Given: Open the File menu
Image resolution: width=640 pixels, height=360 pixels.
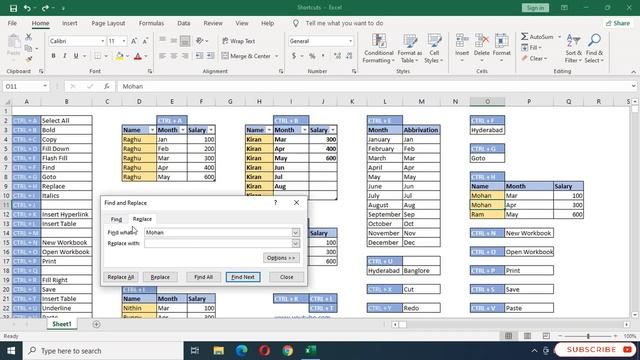Looking at the screenshot, I should [x=12, y=23].
